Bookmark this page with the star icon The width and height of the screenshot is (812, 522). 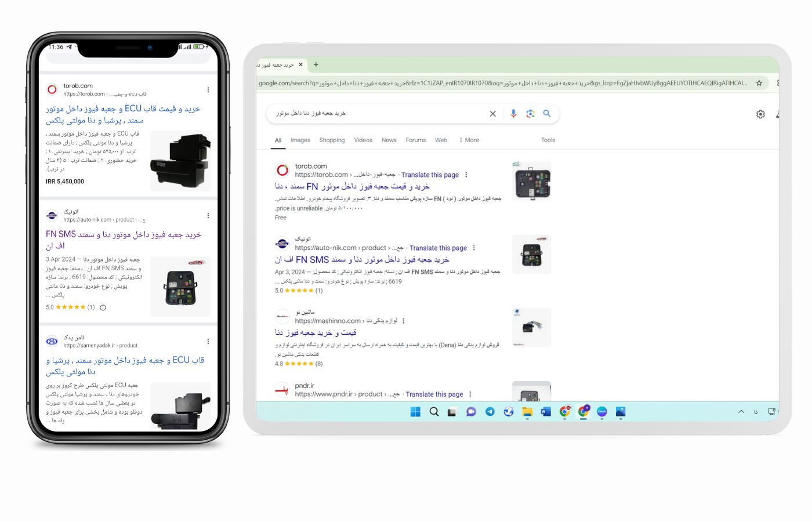click(x=759, y=83)
